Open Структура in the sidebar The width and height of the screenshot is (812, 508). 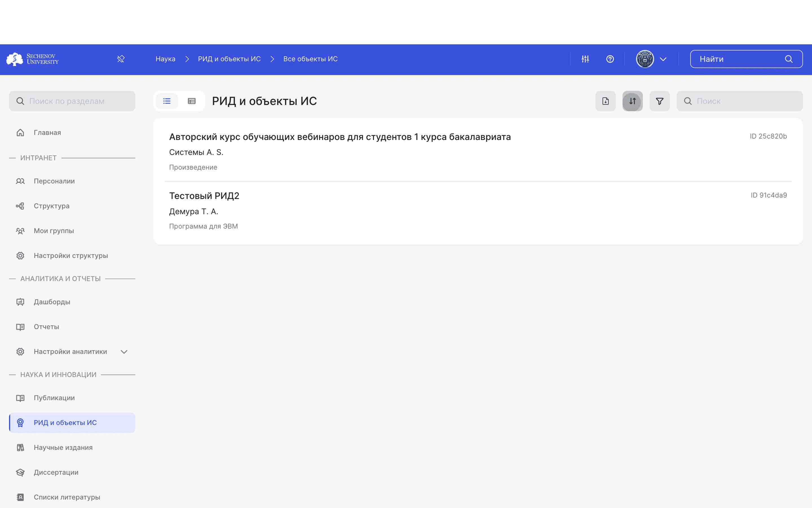point(72,206)
